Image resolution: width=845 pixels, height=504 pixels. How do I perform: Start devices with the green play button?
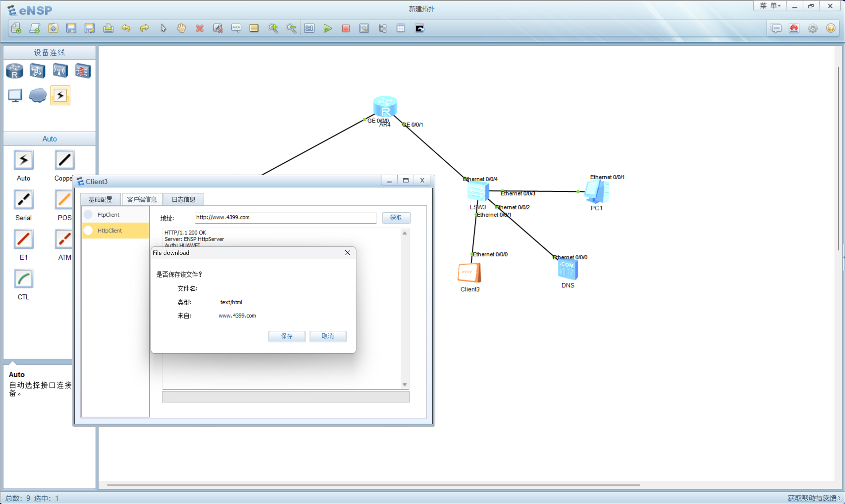[328, 28]
